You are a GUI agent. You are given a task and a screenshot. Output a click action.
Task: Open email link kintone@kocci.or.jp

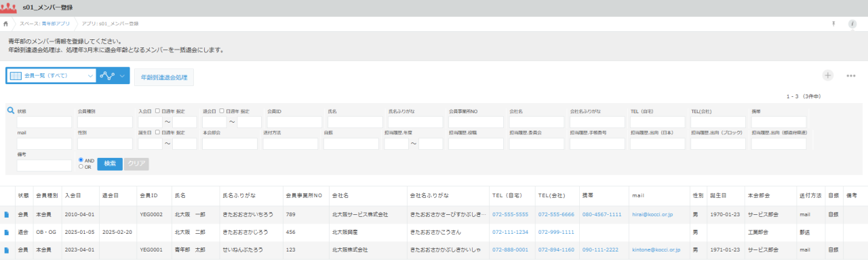[656, 250]
